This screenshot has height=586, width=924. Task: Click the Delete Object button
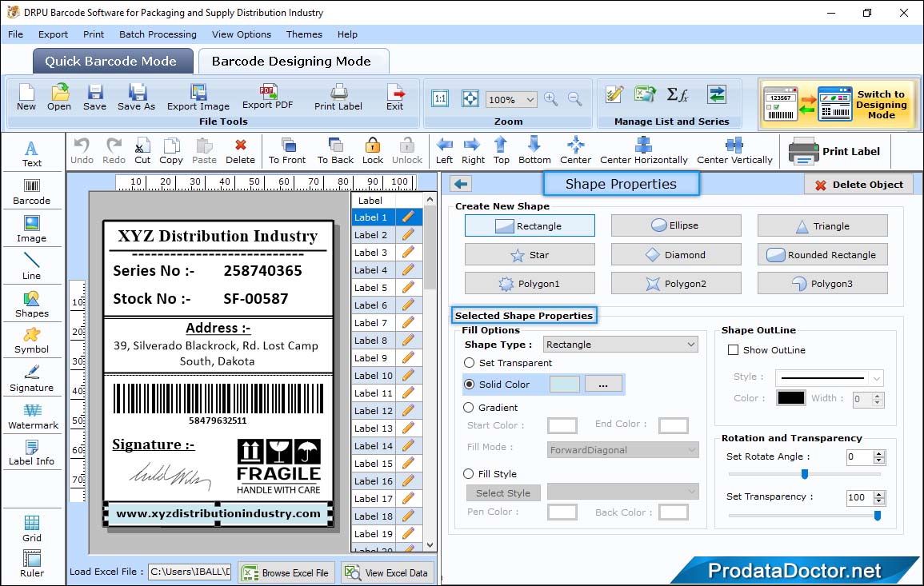pyautogui.click(x=858, y=185)
